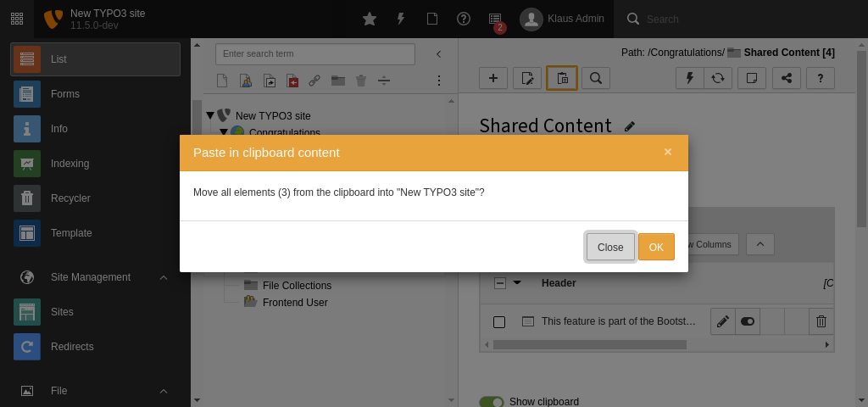Viewport: 868px width, 407px height.
Task: Click the TYPO3 logo in the top bar
Action: tap(53, 19)
